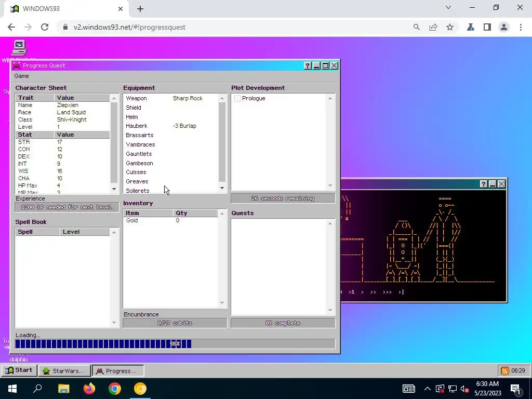
Task: Switch to StarWars taskbar button in Windows93
Action: point(64,371)
